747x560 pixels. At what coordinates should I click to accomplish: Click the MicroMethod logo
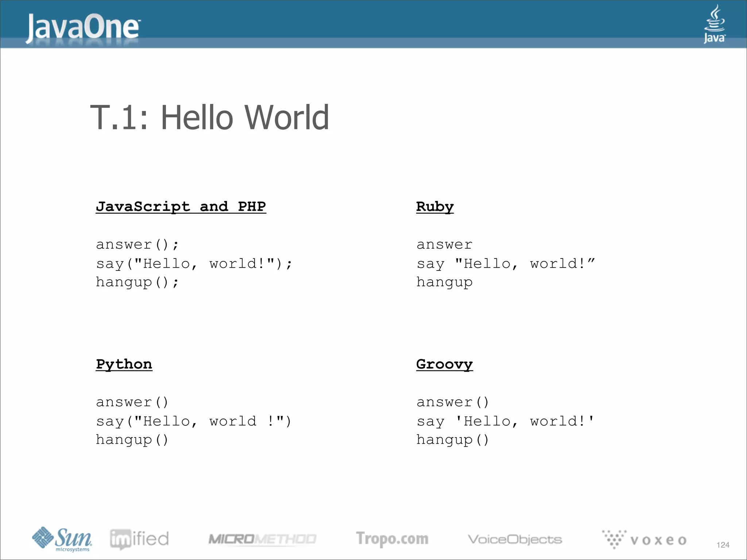pyautogui.click(x=262, y=539)
